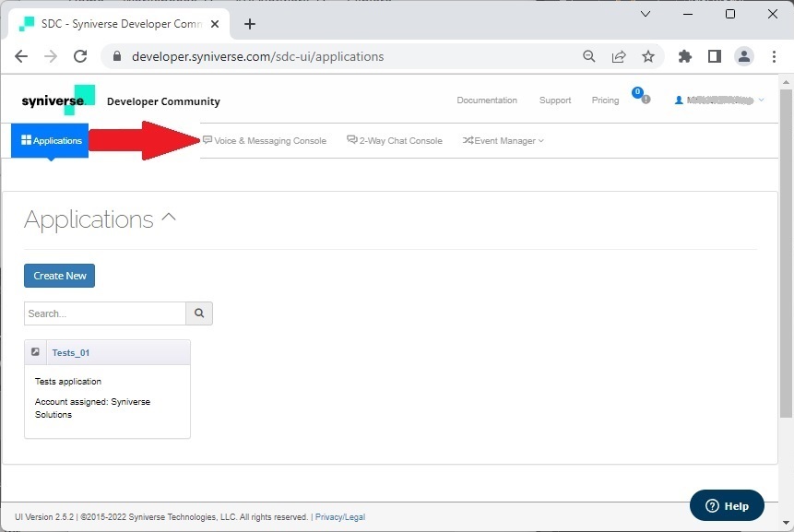794x532 pixels.
Task: Click the notifications alert icon with badge
Action: pyautogui.click(x=643, y=98)
